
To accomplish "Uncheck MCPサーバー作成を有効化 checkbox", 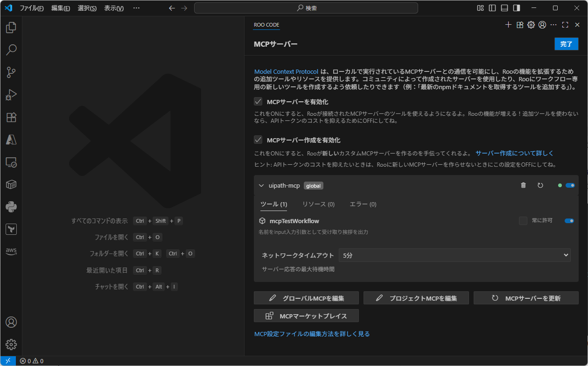I will pos(258,140).
